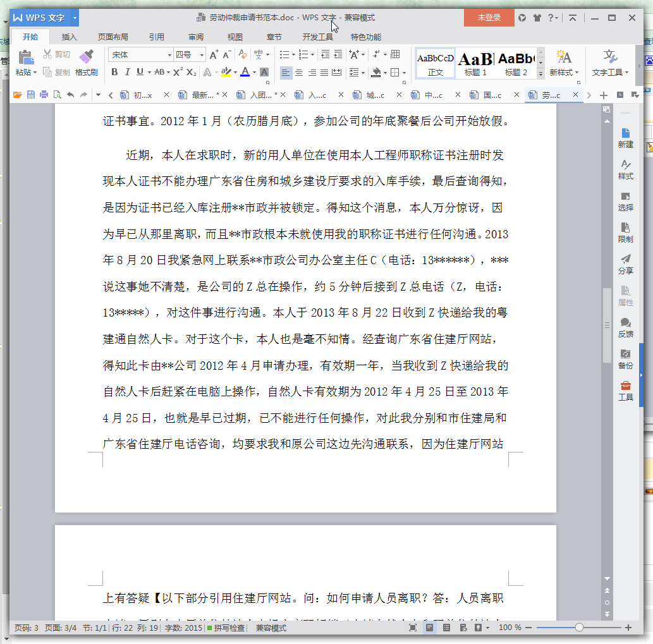
Task: Decrease font size with the A- icon
Action: coord(226,54)
